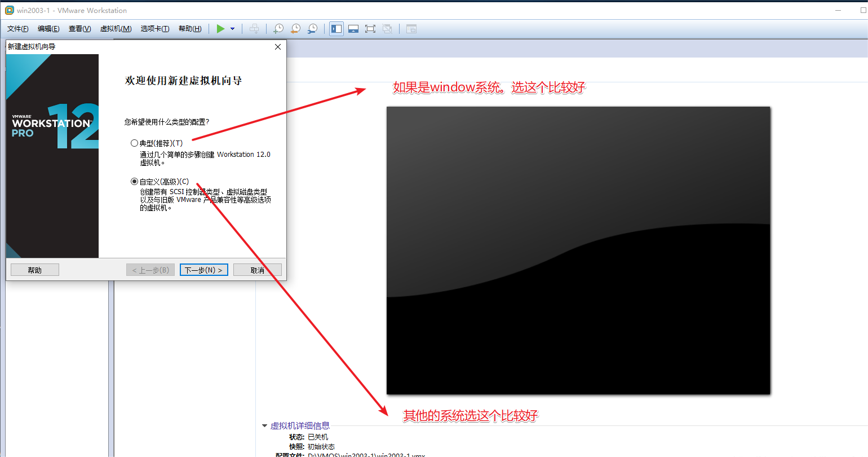Screen dimensions: 868x457
Task: Take a snapshot of the virtual machine
Action: pos(278,28)
